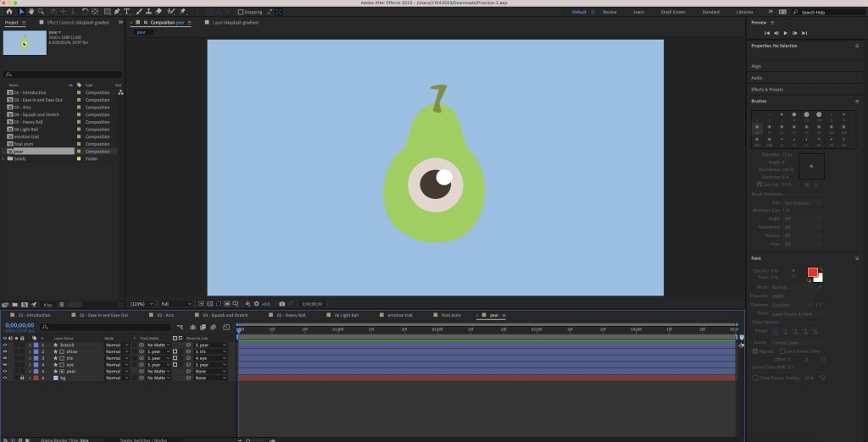Select the Rotation tool
868x442 pixels.
pyautogui.click(x=85, y=12)
